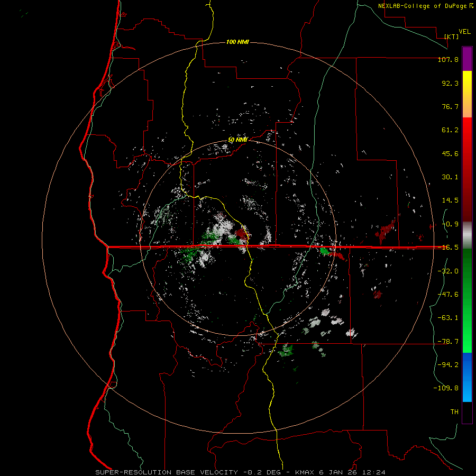Select the -78.7 scale value
The image size is (476, 476).
448,342
